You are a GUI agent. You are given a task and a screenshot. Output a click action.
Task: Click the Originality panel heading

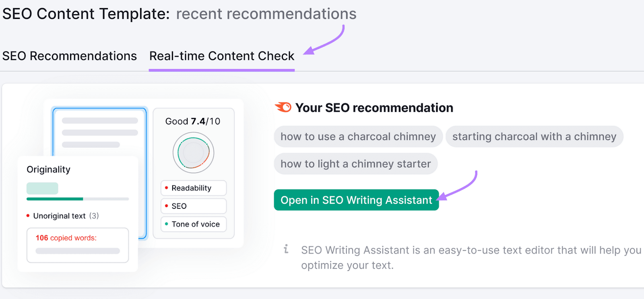pos(48,169)
